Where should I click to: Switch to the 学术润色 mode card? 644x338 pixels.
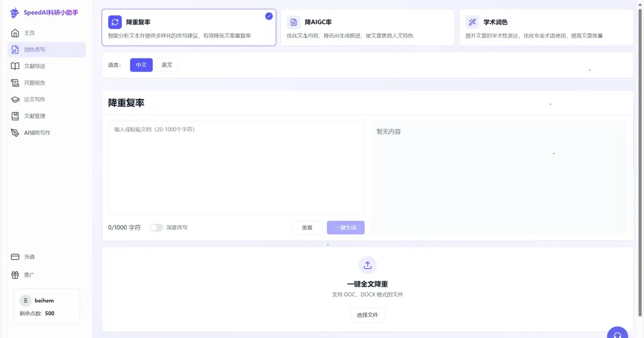point(546,28)
